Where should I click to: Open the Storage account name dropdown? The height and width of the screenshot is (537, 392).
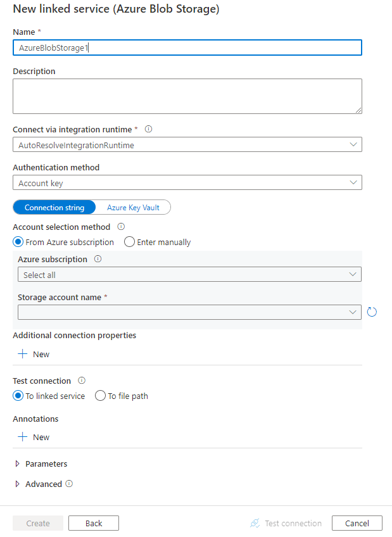click(x=187, y=312)
